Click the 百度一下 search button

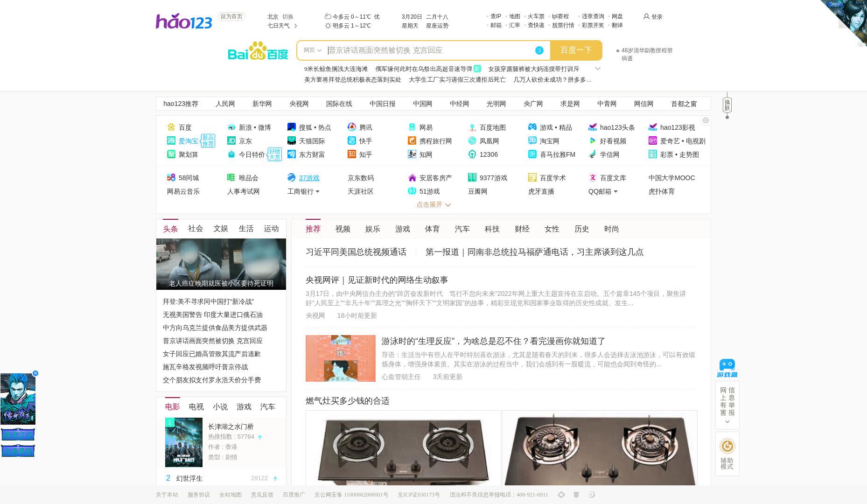click(x=576, y=50)
